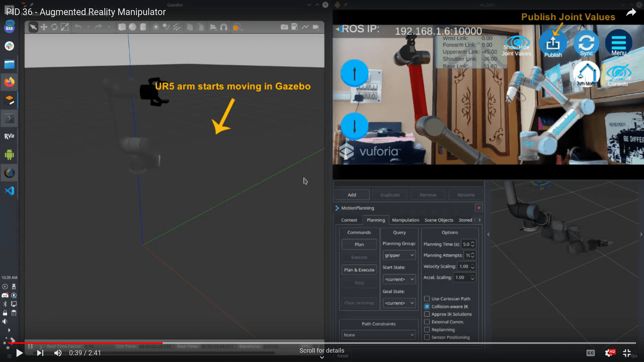Image resolution: width=644 pixels, height=362 pixels.
Task: Open the Planning Group gripper dropdown
Action: [x=399, y=255]
